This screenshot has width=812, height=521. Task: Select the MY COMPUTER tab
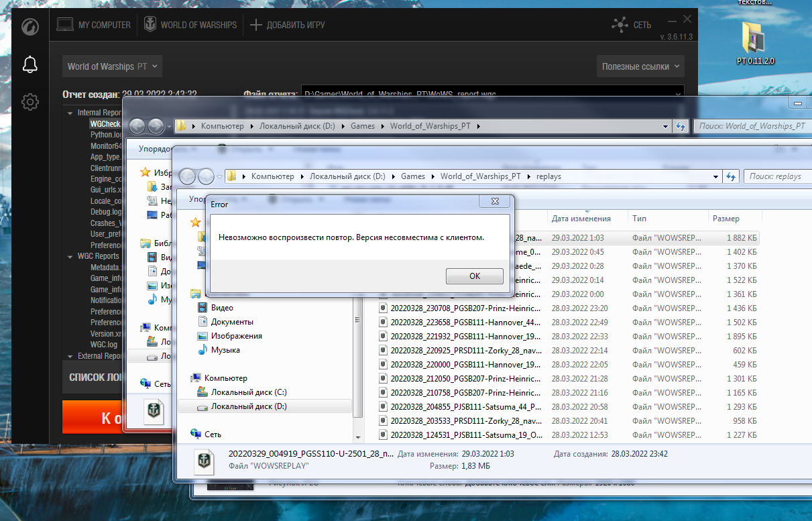(x=93, y=25)
